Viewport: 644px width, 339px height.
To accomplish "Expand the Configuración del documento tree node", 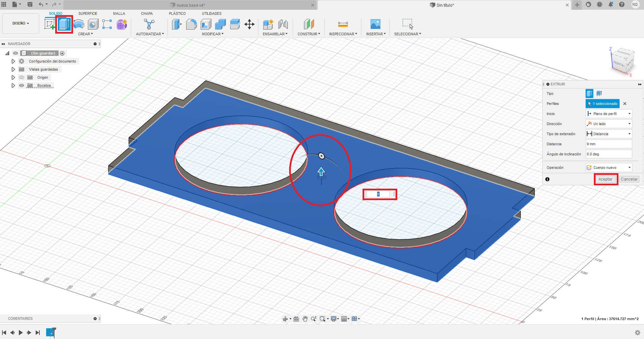I will 13,61.
